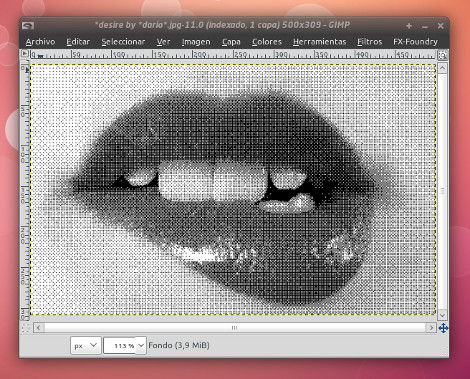Toggle zoom-on-resize magnifier icon at top right
The height and width of the screenshot is (379, 470).
pos(442,55)
